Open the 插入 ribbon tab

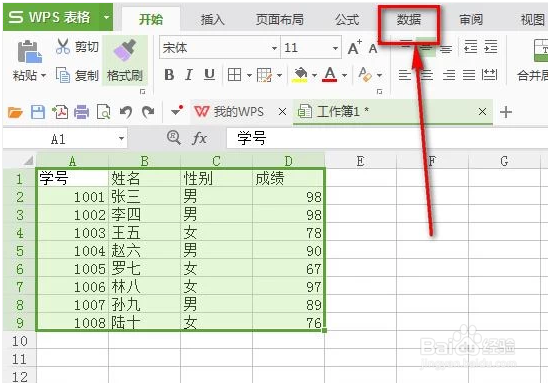[212, 19]
